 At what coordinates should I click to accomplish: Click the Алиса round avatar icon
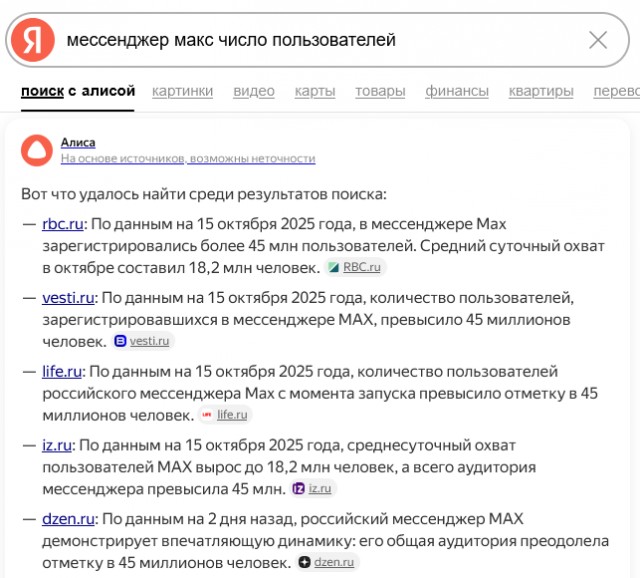click(37, 150)
